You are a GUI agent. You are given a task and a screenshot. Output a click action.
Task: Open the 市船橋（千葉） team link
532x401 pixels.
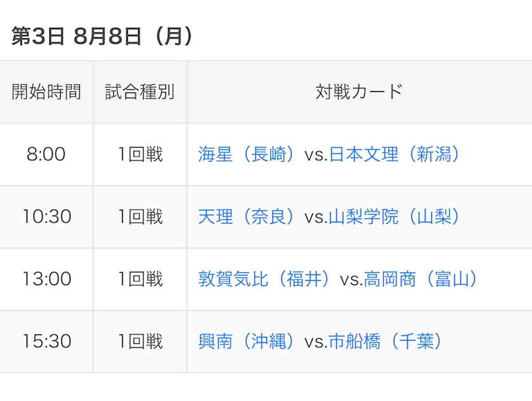(386, 341)
